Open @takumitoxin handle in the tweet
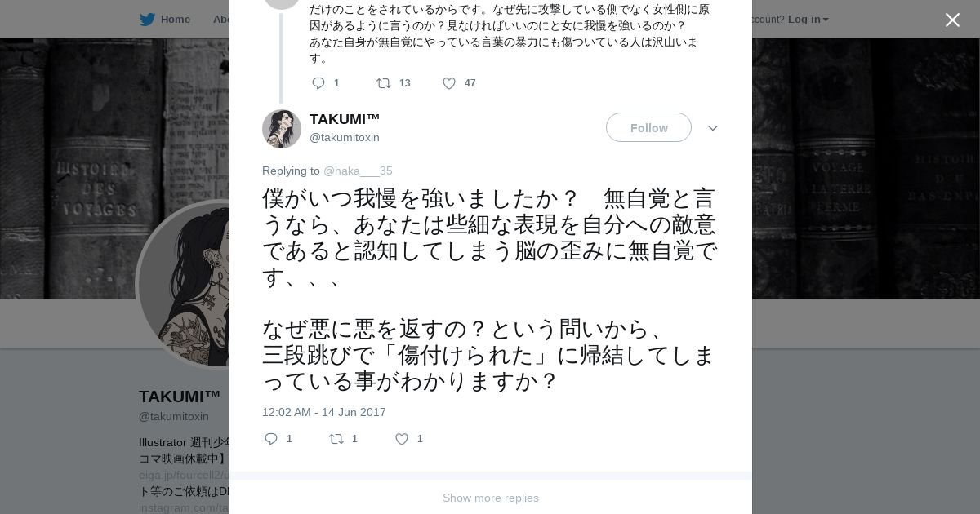 pos(345,137)
